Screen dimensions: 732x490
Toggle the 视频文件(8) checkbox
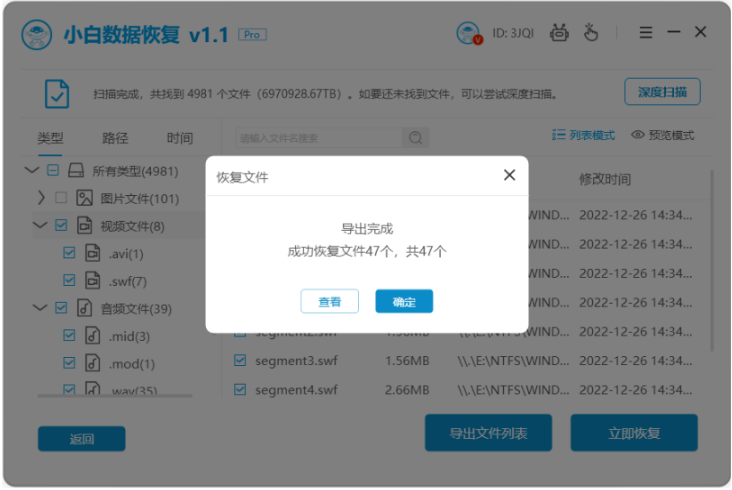click(x=61, y=226)
